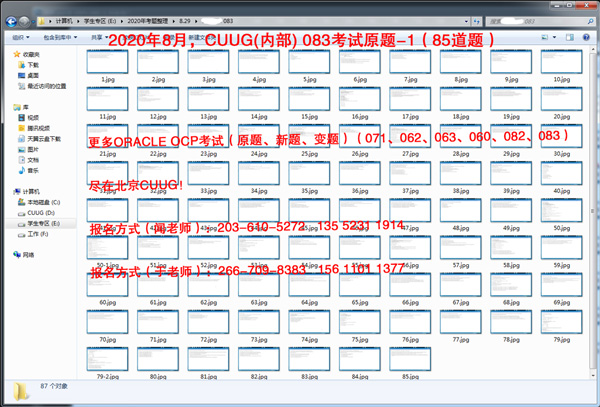Select thumbnail 69.jpg
Screen dimensions: 600x407
561,284
